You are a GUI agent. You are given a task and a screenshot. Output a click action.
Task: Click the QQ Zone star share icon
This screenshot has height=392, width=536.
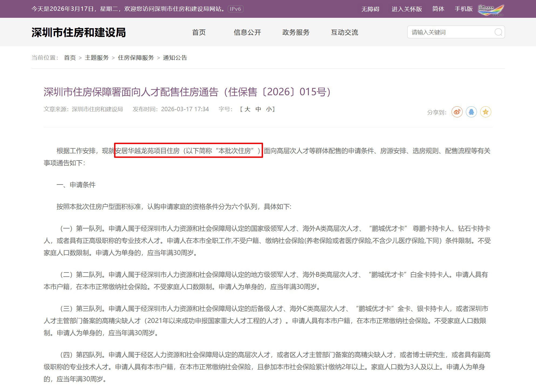click(486, 112)
